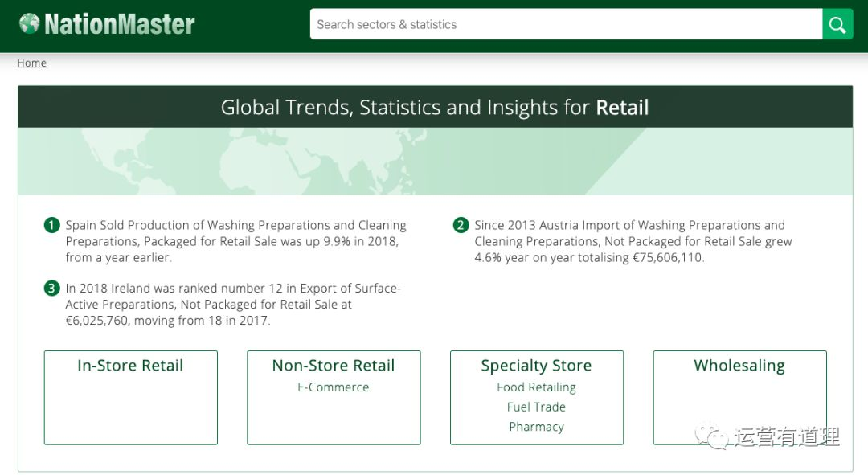Open the Pharmacy link
Screen dimensions: 868x475
tap(536, 427)
